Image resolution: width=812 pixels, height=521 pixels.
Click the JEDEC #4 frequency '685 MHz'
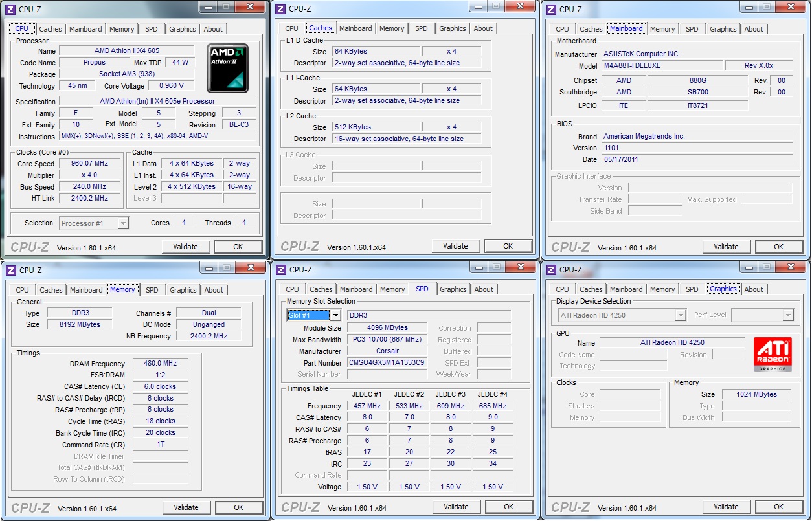(493, 406)
